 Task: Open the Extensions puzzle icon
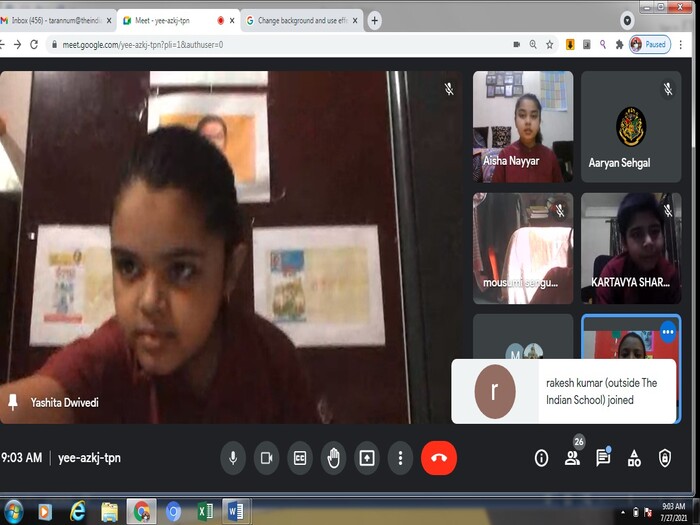coord(619,45)
